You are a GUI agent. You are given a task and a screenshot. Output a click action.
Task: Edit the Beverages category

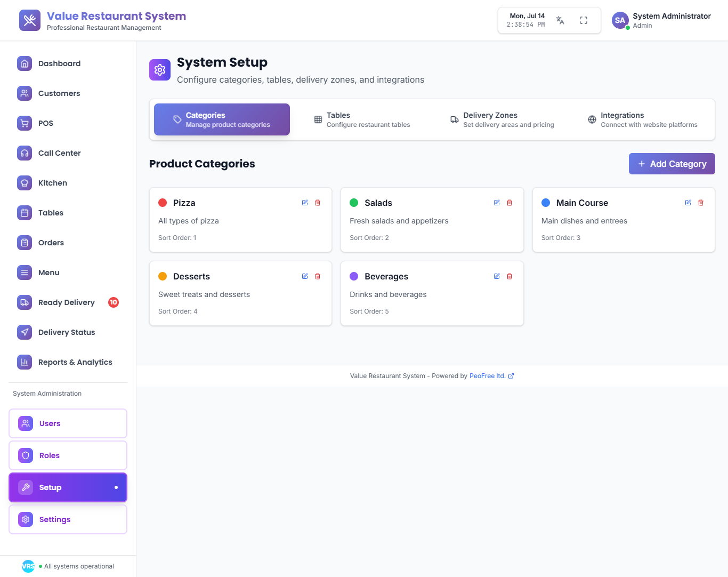(497, 276)
